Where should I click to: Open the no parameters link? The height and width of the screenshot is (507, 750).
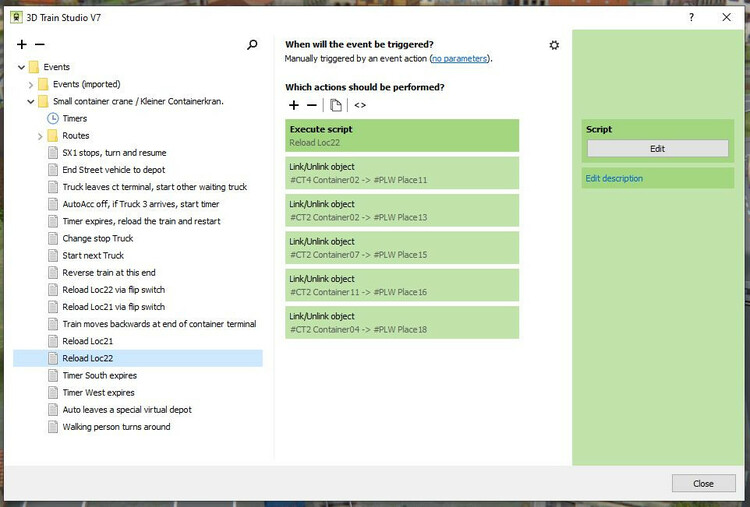click(x=459, y=59)
